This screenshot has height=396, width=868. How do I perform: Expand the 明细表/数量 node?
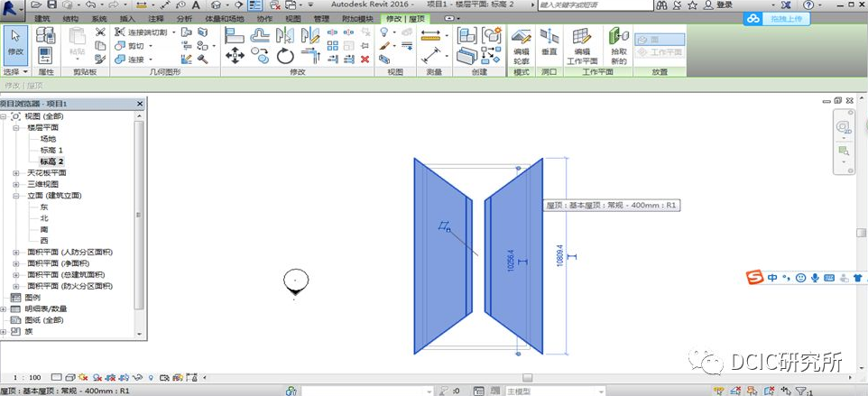pyautogui.click(x=4, y=309)
